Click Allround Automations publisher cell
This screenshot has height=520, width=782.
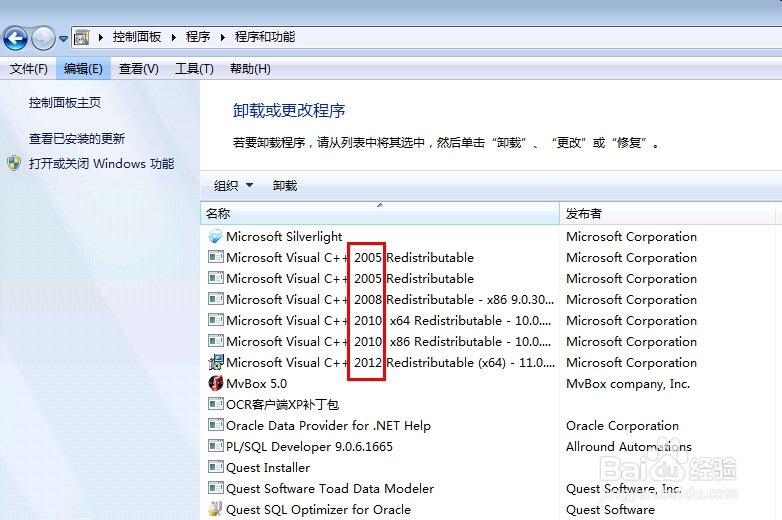629,446
